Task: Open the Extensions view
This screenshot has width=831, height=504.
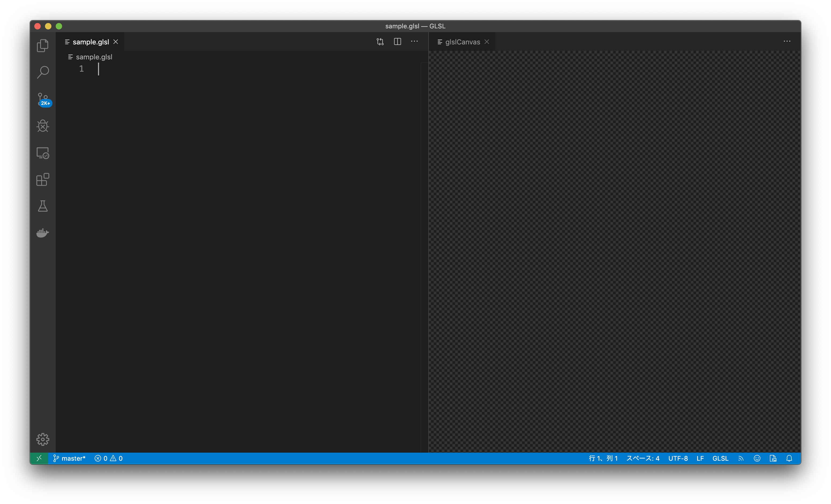Action: [x=43, y=180]
